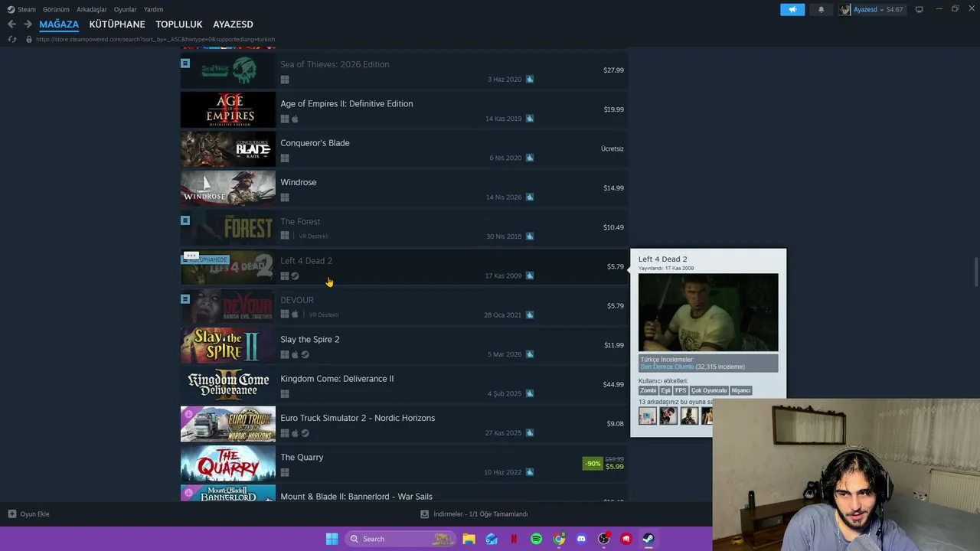Open The Quarry game title

(302, 457)
